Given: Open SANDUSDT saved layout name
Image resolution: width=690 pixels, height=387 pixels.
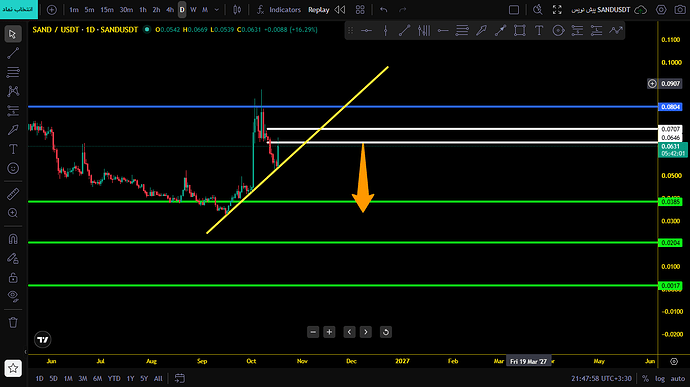Looking at the screenshot, I should (601, 10).
